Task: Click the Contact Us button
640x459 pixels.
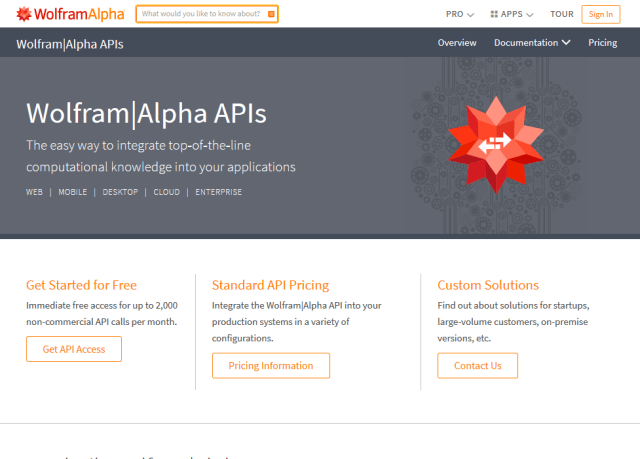Action: (x=478, y=366)
